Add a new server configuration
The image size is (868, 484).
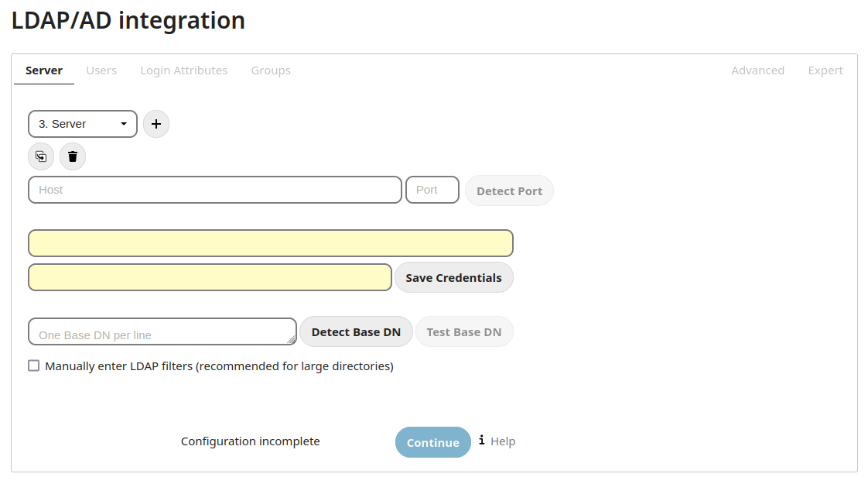[x=156, y=124]
